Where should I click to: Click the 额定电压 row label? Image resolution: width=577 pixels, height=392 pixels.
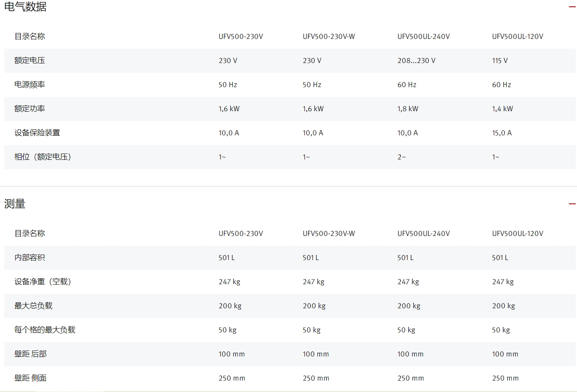pyautogui.click(x=30, y=60)
